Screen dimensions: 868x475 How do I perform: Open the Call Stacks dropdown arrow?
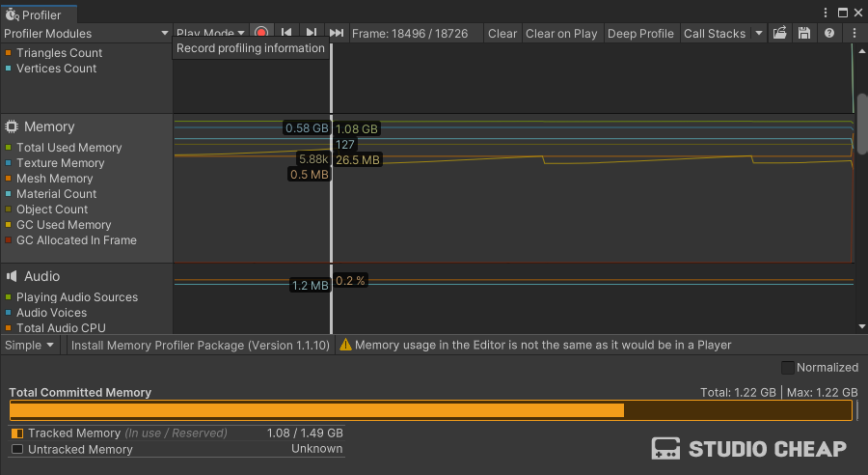pyautogui.click(x=759, y=33)
